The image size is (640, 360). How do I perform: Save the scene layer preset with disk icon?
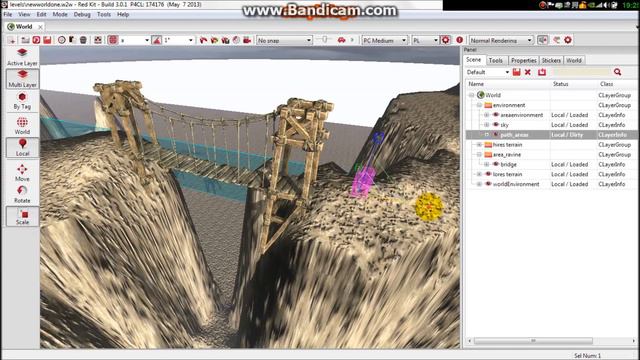(x=516, y=72)
